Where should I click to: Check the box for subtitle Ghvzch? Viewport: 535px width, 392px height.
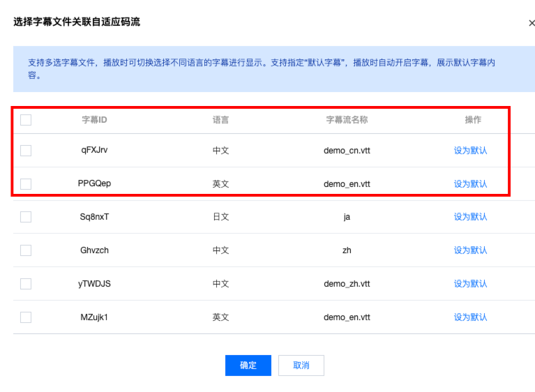coord(26,250)
